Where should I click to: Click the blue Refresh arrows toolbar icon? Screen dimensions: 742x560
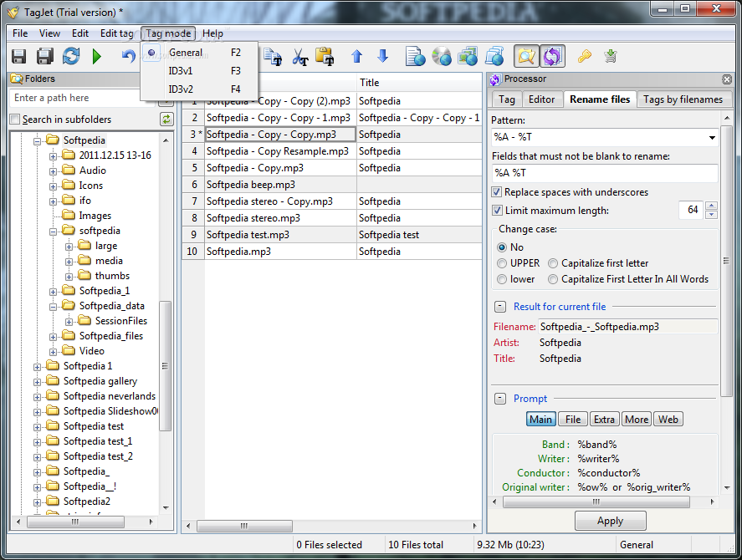(71, 56)
